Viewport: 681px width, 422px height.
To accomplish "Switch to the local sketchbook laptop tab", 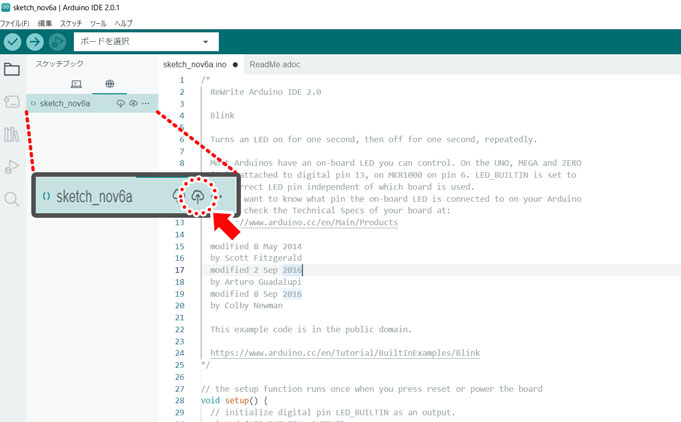I will tap(76, 84).
